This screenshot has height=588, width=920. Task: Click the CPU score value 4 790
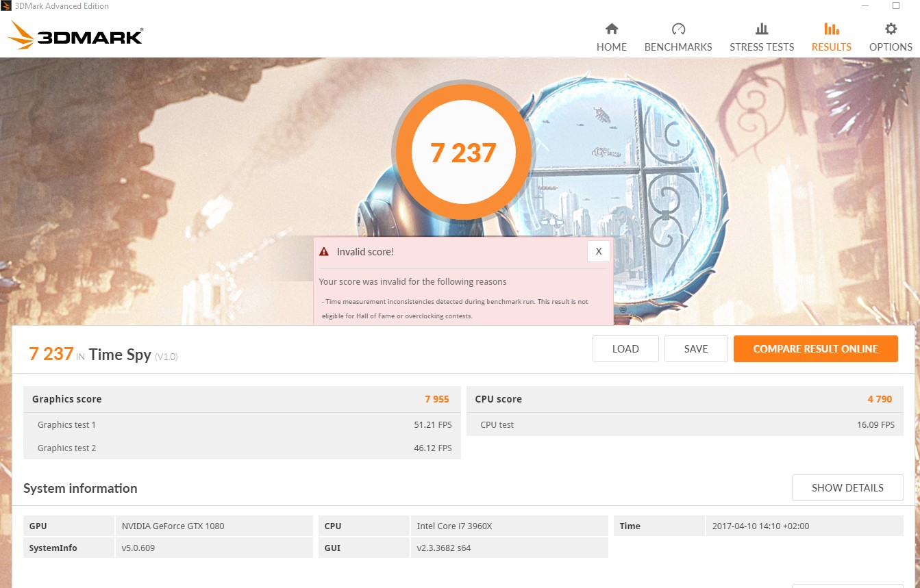coord(880,399)
